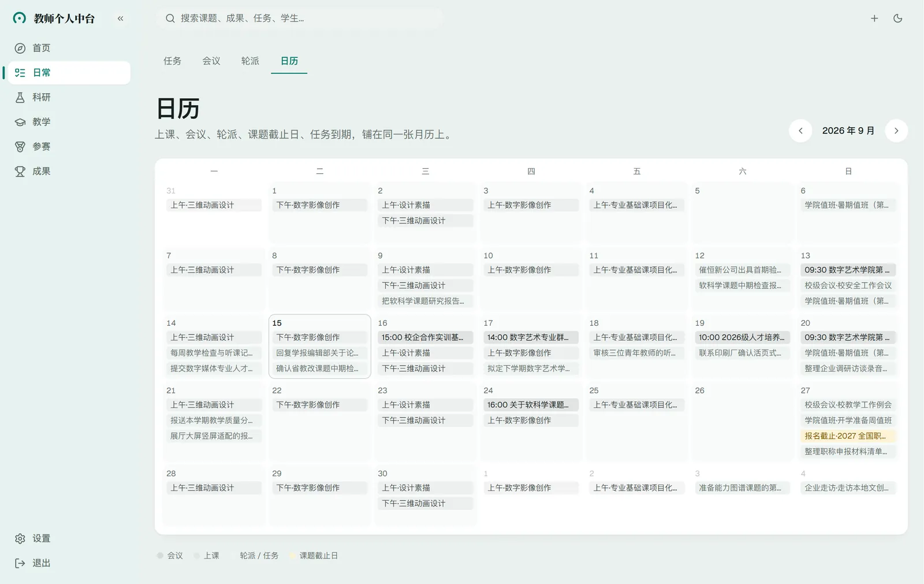Image resolution: width=924 pixels, height=584 pixels.
Task: Click the 课题截止日 legend color dot
Action: [x=292, y=556]
